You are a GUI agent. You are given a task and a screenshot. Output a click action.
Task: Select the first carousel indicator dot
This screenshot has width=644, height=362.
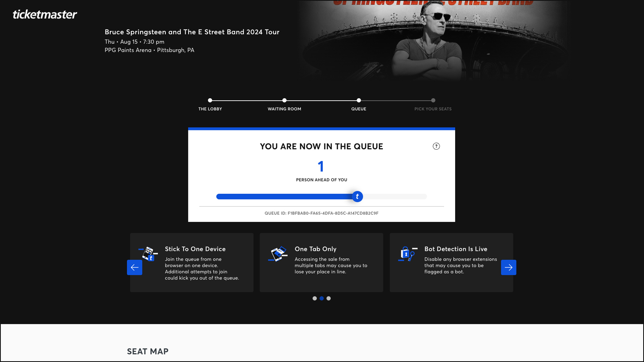[314, 298]
